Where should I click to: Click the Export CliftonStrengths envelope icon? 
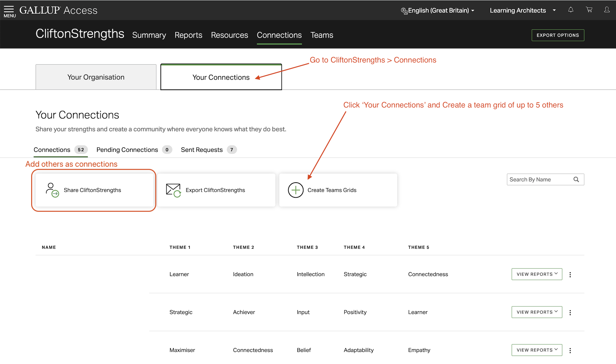click(173, 190)
